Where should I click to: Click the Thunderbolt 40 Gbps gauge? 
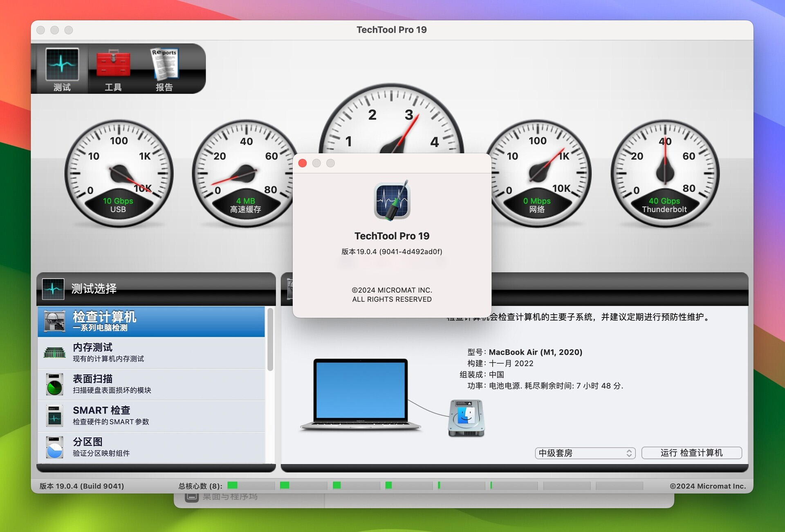[x=665, y=174]
